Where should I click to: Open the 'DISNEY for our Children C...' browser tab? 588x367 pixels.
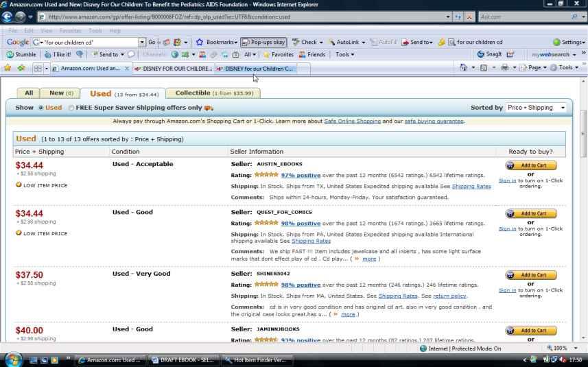point(256,69)
